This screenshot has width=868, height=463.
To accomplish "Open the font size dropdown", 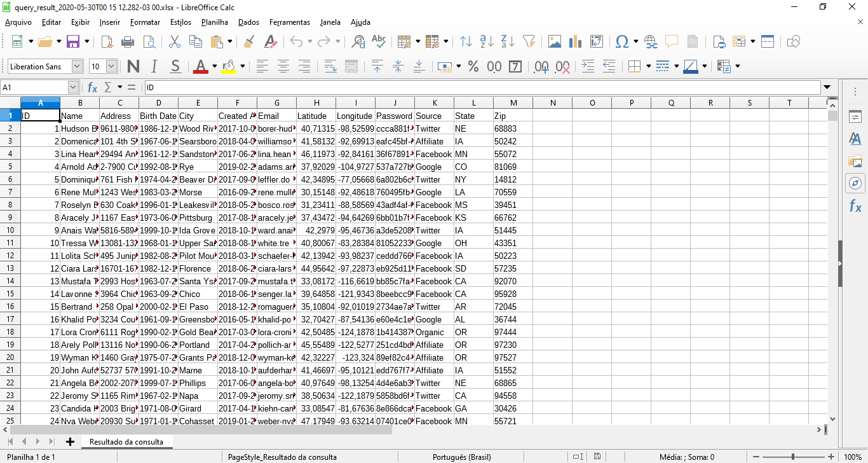I will pyautogui.click(x=112, y=66).
